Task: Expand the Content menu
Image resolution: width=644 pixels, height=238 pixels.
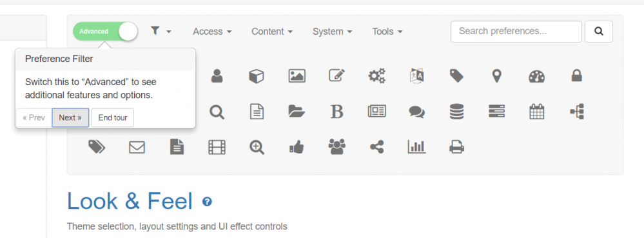Action: pyautogui.click(x=272, y=32)
